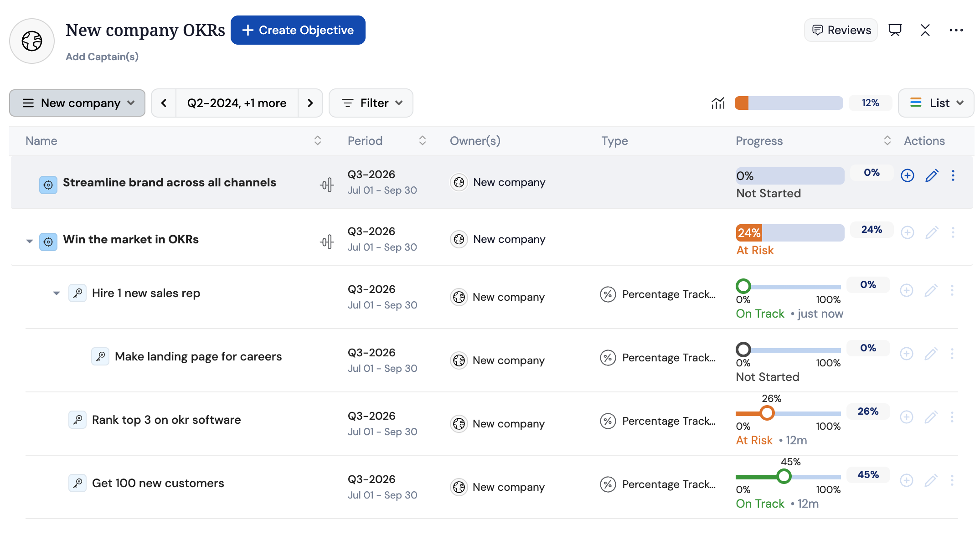Open Win the market in OKRs objective
The image size is (980, 535).
click(x=131, y=239)
